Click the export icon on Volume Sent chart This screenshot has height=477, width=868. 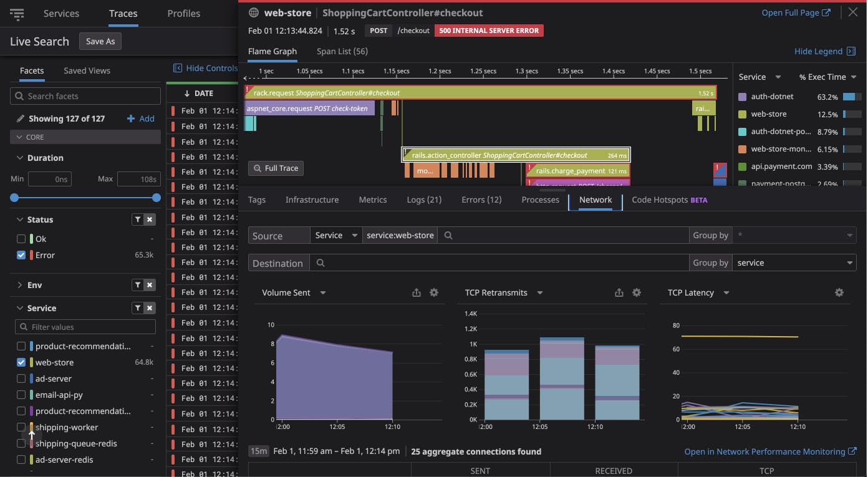(x=417, y=292)
